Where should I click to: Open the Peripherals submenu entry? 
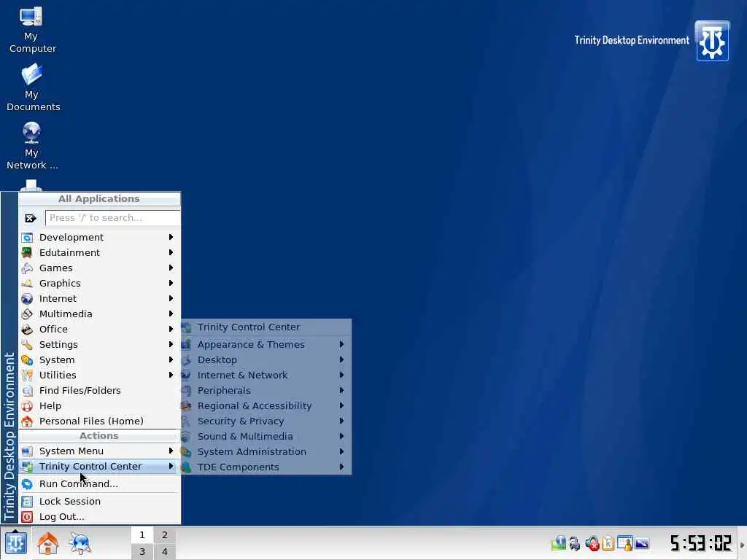[266, 391]
